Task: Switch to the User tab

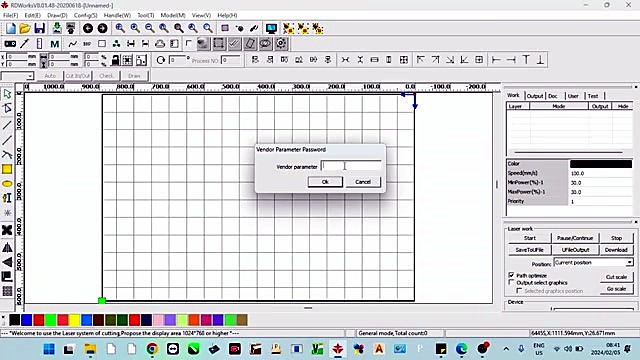Action: click(573, 96)
